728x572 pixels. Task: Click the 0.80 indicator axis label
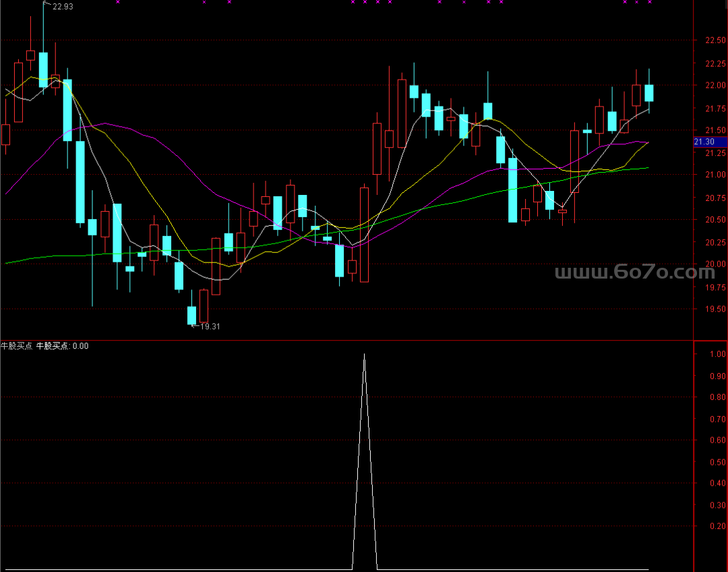pos(718,397)
